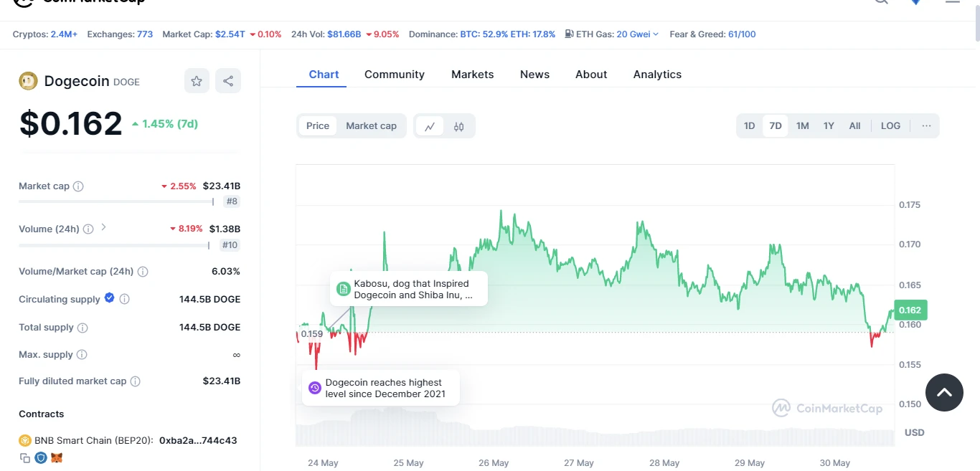Open the hamburger menu in header
The image size is (980, 471).
point(952,1)
